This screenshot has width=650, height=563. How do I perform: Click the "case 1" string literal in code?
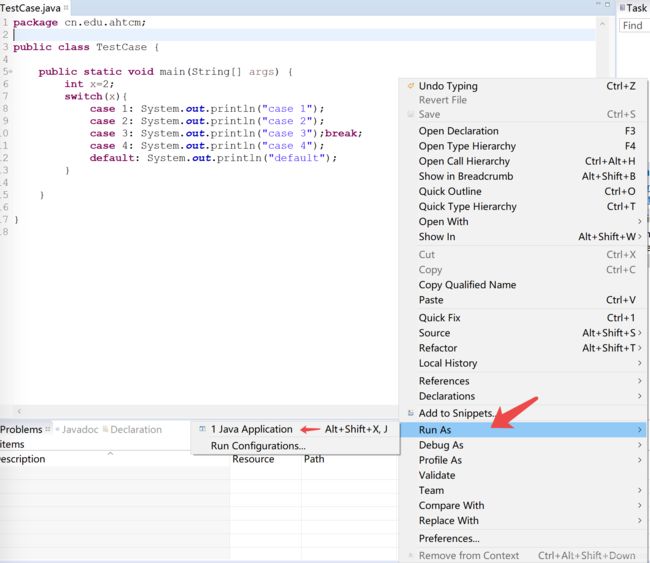[x=287, y=109]
